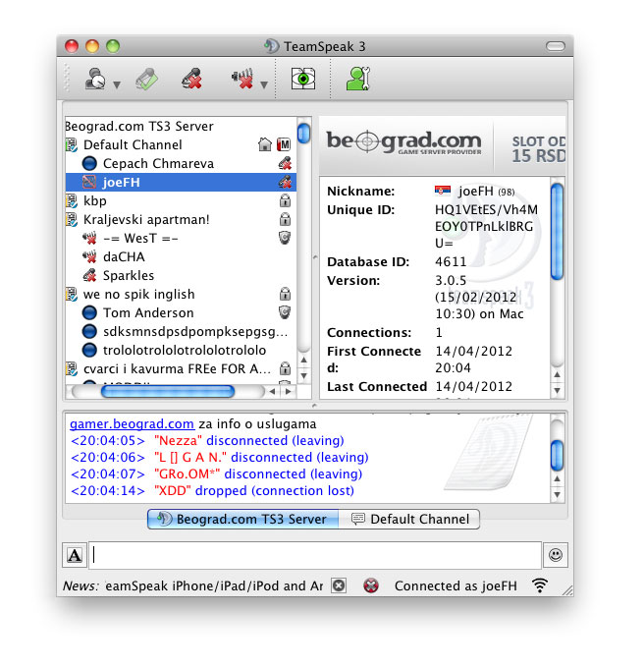
Task: Select the Kraljevski apartman! channel
Action: point(181,220)
